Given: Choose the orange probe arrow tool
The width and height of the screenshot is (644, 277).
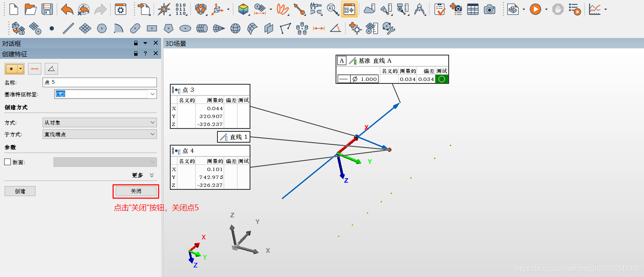Looking at the screenshot, I should pos(299,9).
